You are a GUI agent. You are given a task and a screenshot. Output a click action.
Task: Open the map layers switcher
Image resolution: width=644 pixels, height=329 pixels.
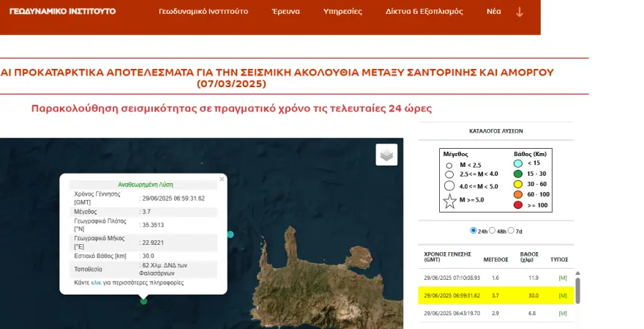(x=386, y=155)
